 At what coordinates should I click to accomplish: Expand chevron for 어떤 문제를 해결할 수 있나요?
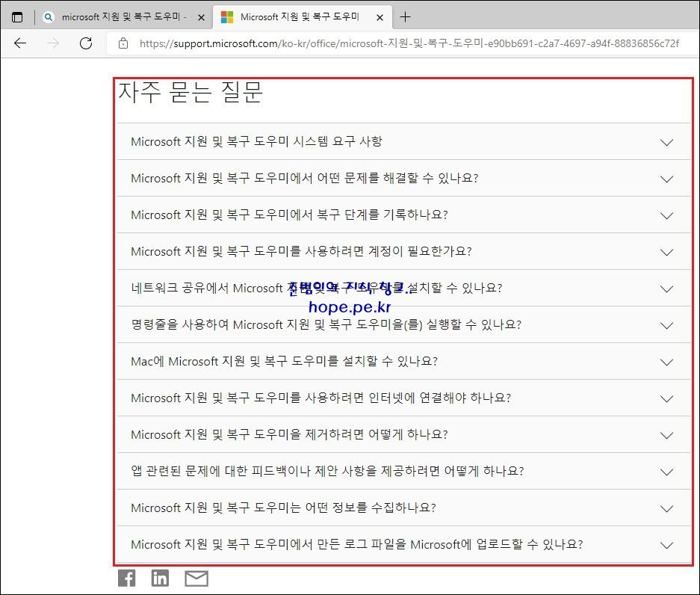(x=666, y=179)
